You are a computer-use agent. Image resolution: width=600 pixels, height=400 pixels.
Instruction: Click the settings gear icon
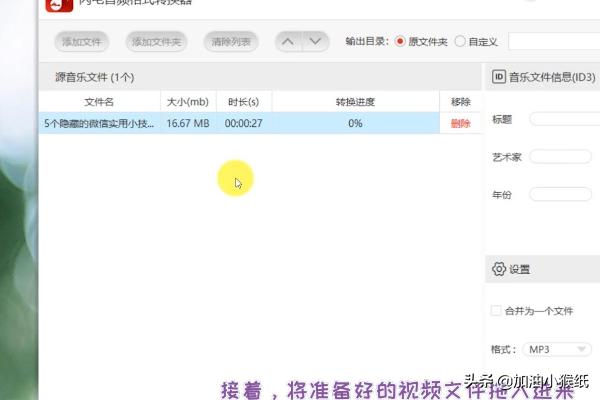[x=499, y=269]
